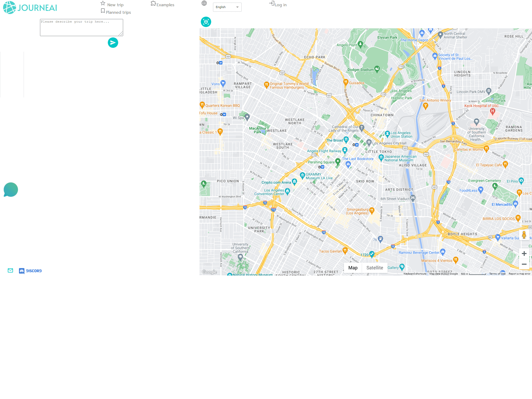Image resolution: width=532 pixels, height=399 pixels.
Task: Focus the trip description text area
Action: coord(82,28)
